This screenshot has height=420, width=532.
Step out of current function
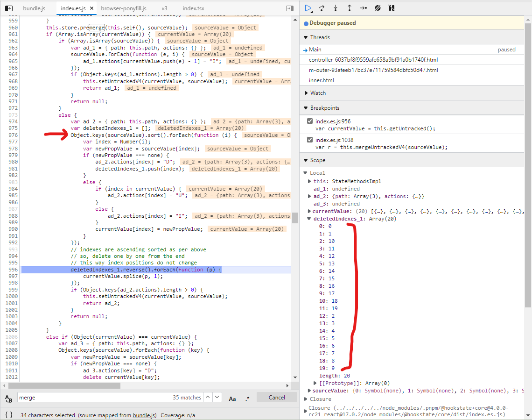click(x=350, y=8)
